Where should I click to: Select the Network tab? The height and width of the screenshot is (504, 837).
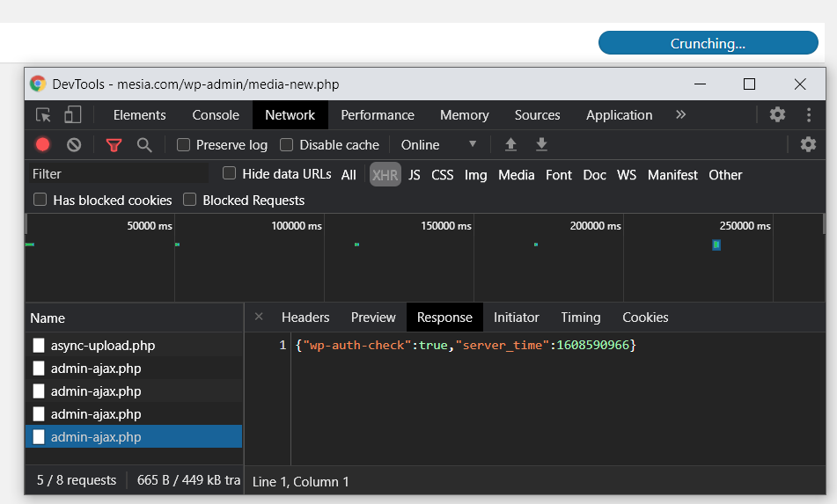290,115
